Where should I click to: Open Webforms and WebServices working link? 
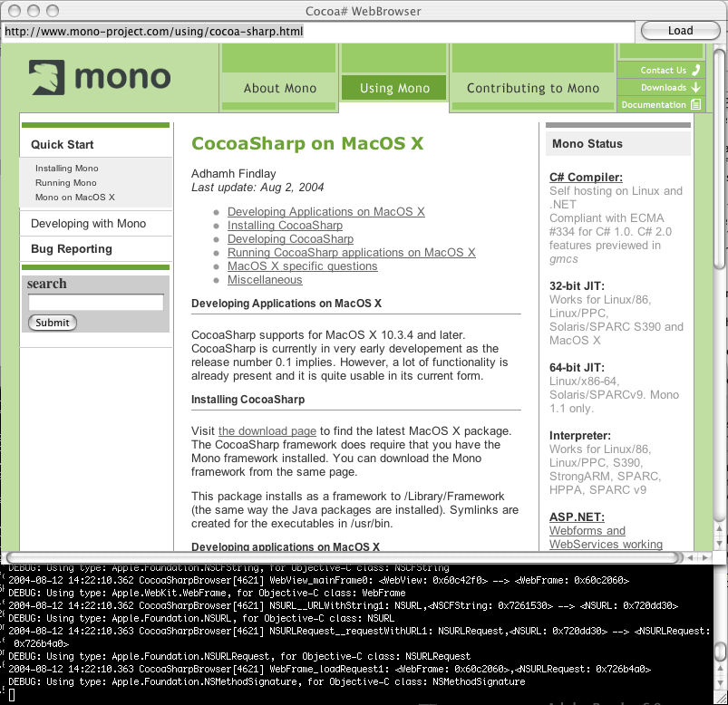[606, 537]
